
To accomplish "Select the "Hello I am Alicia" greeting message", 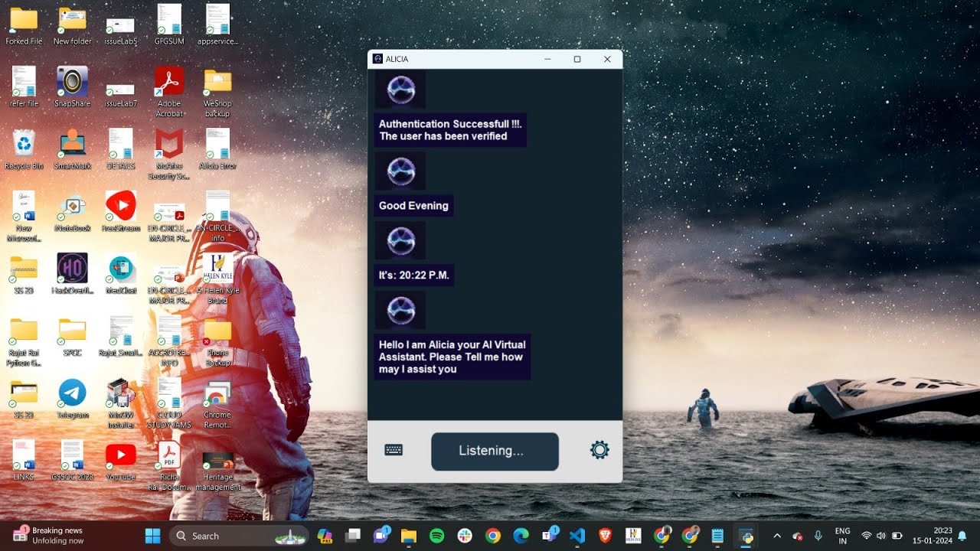I will (x=452, y=357).
